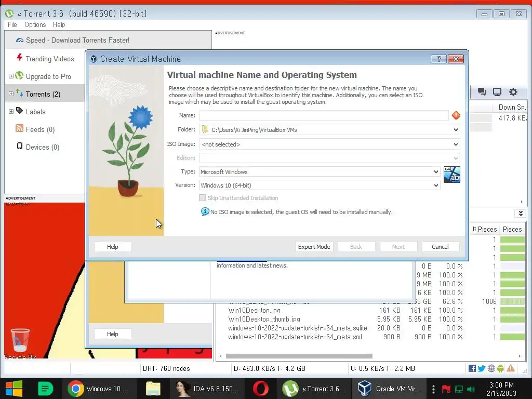Click the Pieces progress bar for Win10Desktop.jpg
This screenshot has width=532, height=399.
coord(512,310)
